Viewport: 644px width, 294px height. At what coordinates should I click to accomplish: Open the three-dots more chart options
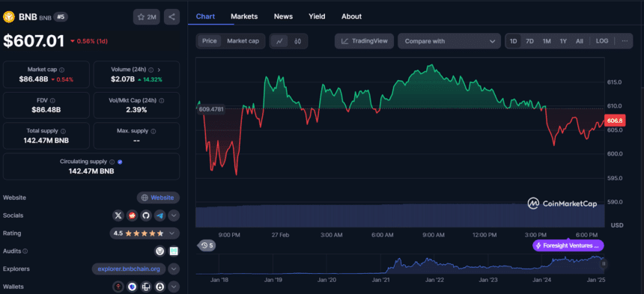(625, 41)
